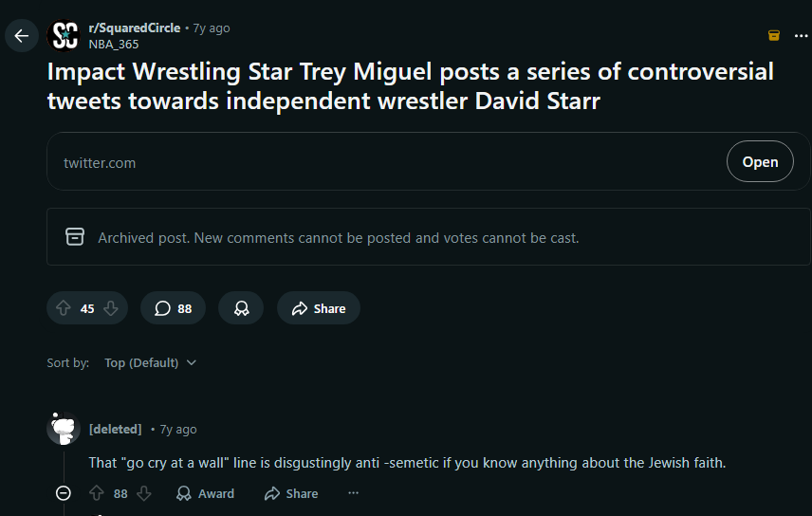Collapse the deleted user's comment thread
The width and height of the screenshot is (812, 516).
[64, 492]
